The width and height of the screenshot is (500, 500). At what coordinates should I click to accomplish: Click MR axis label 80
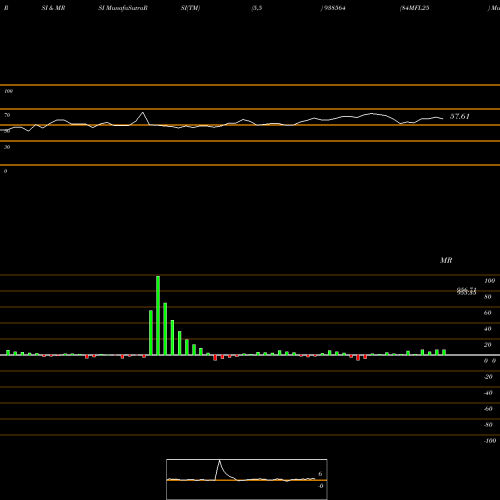(x=488, y=297)
